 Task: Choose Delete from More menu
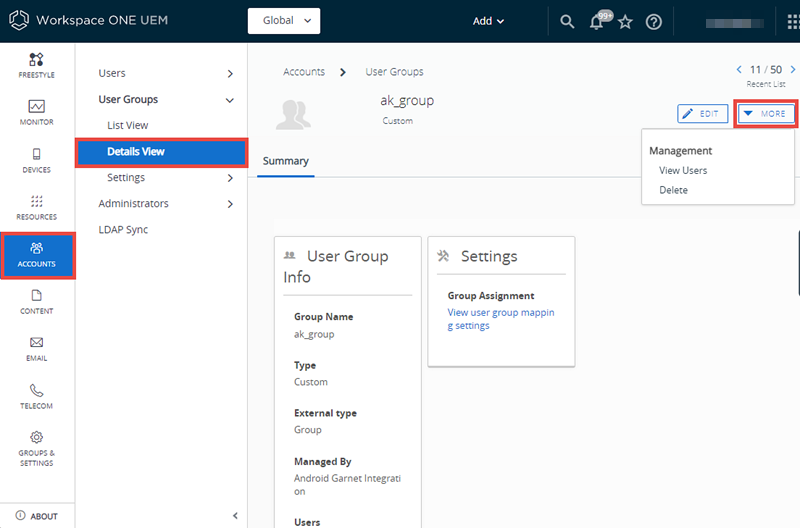pos(673,190)
